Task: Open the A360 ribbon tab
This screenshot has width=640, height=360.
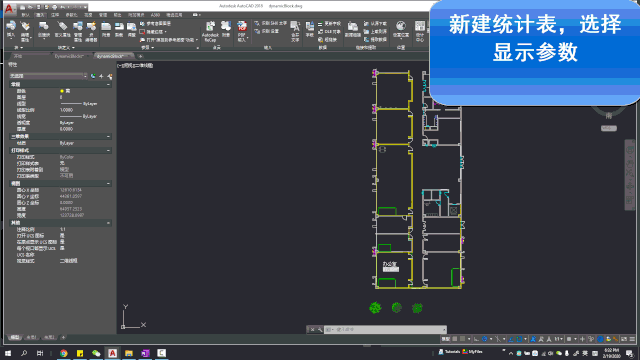Action: [155, 15]
